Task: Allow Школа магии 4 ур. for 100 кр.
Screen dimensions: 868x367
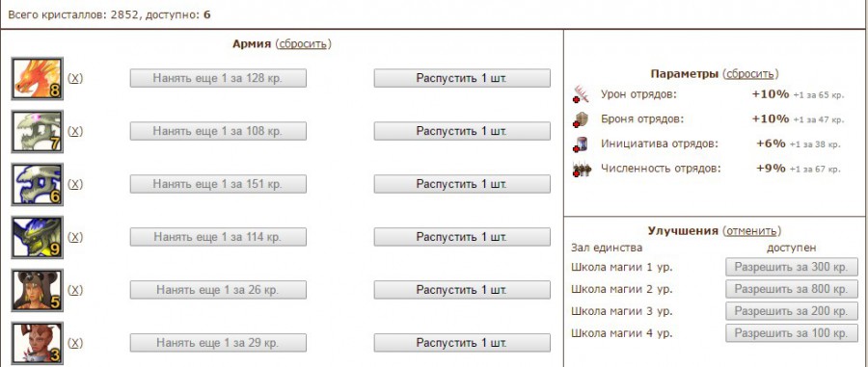Action: click(792, 333)
